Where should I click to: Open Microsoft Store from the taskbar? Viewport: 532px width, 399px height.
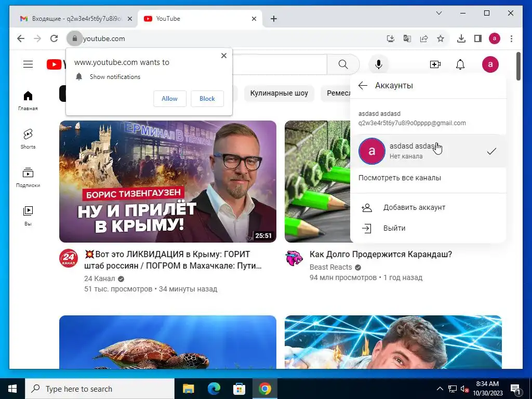239,389
